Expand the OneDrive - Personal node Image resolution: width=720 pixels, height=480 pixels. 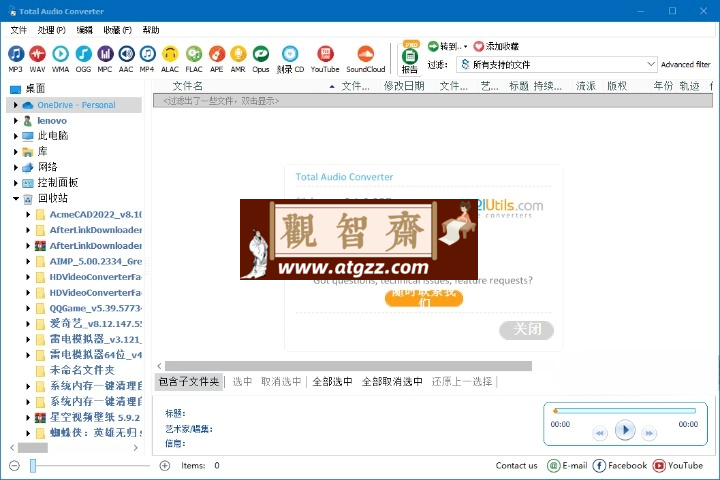tap(16, 105)
